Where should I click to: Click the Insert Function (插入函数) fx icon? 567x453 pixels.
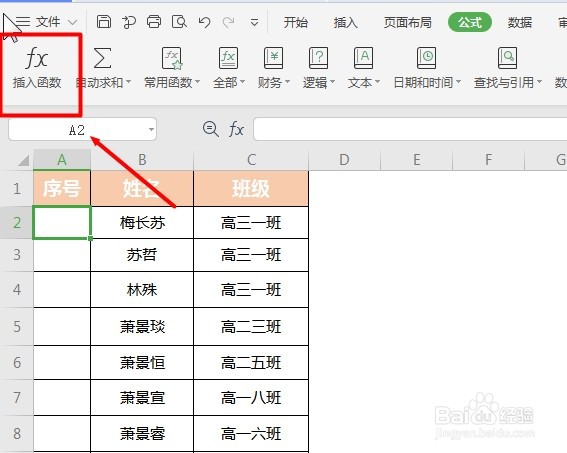[37, 58]
